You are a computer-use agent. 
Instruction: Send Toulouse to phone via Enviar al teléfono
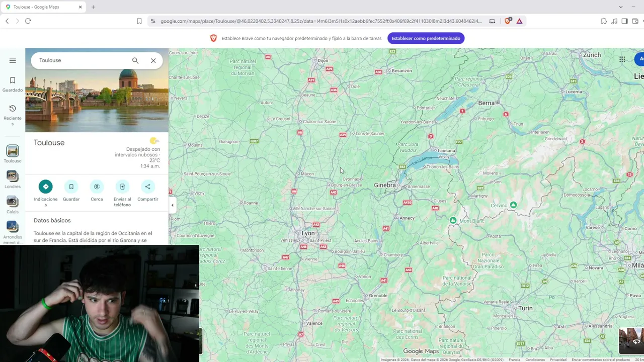pos(122,193)
